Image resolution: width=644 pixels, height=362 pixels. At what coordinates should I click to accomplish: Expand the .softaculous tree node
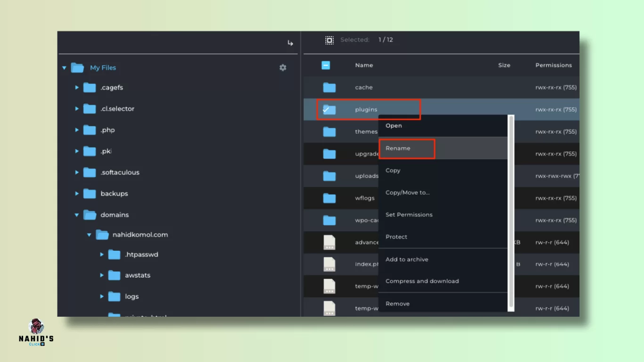pos(77,173)
